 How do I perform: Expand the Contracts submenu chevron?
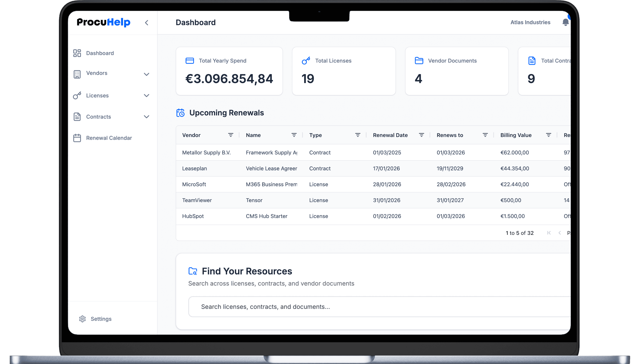click(146, 117)
